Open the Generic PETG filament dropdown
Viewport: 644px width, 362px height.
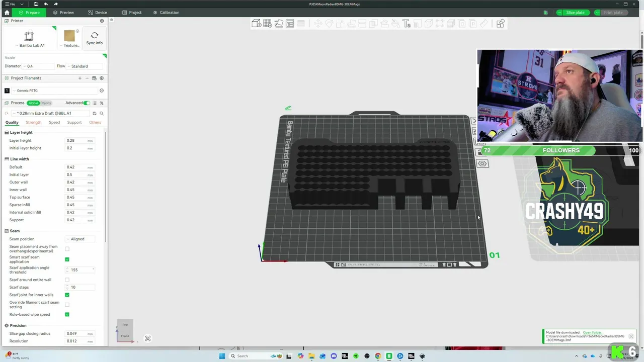coord(54,90)
